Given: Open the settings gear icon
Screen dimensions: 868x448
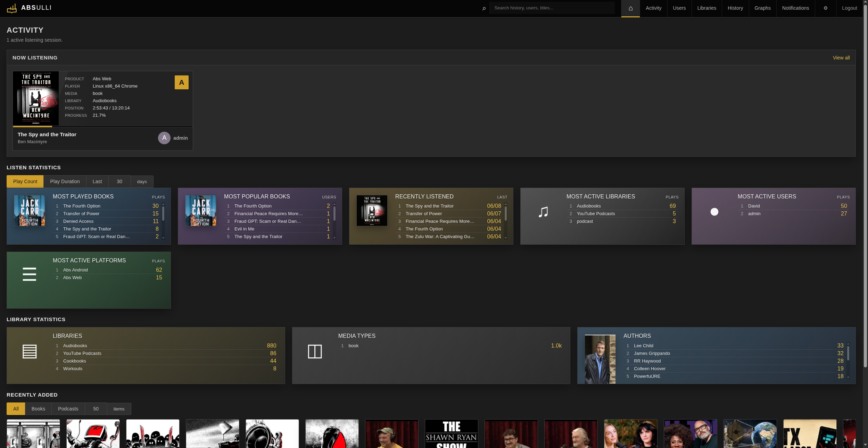Looking at the screenshot, I should click(826, 8).
